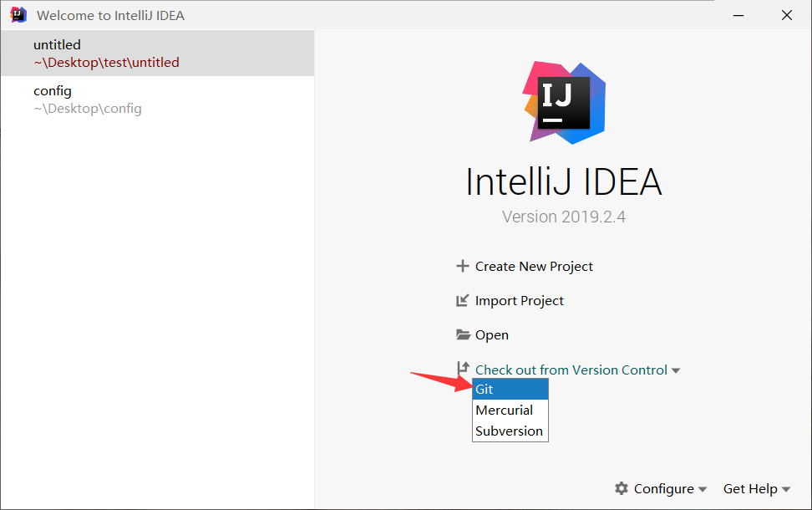Click the open folder icon

pos(463,334)
